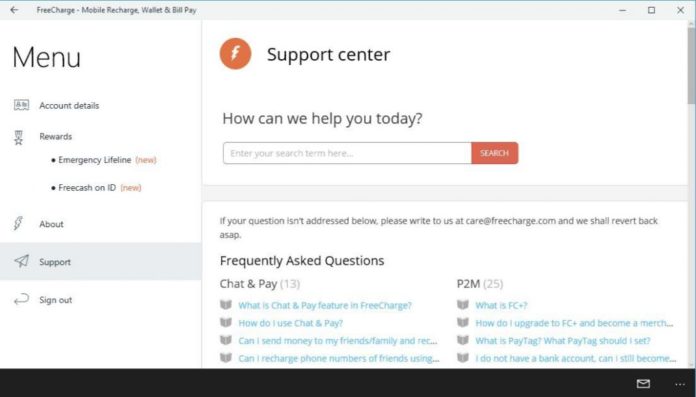Open the Account details card icon
The width and height of the screenshot is (696, 397).
point(21,105)
